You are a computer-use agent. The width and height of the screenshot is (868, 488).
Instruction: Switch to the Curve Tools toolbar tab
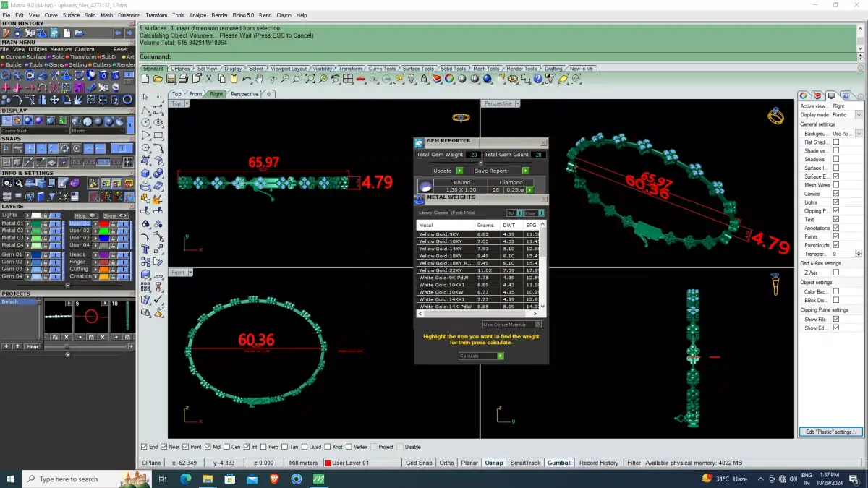coord(382,69)
